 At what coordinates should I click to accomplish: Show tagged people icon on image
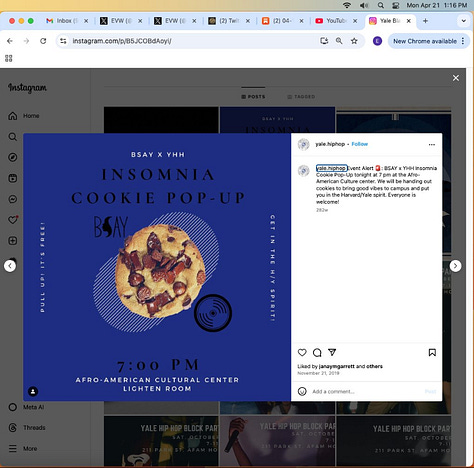pyautogui.click(x=33, y=391)
